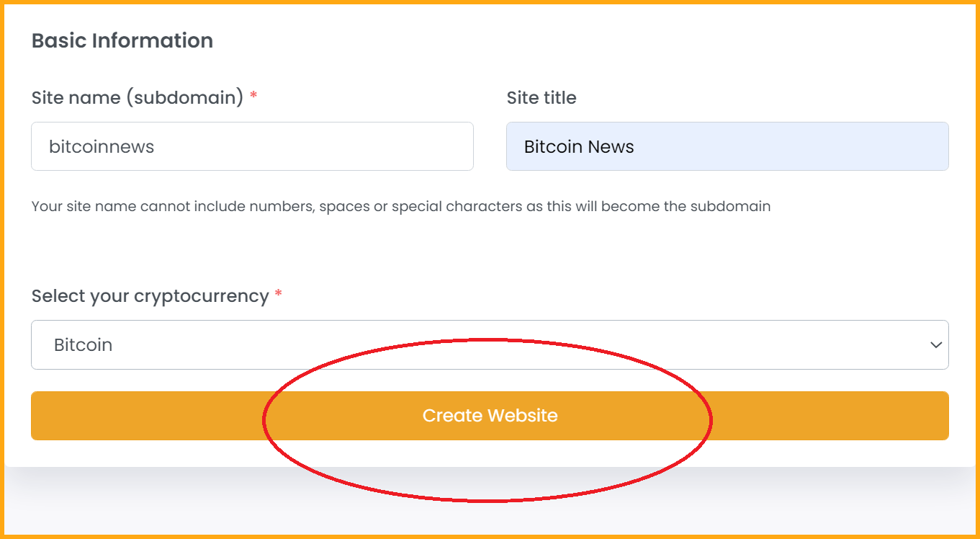The image size is (980, 539).
Task: Open the Bitcoin cryptocurrency select box
Action: 490,345
